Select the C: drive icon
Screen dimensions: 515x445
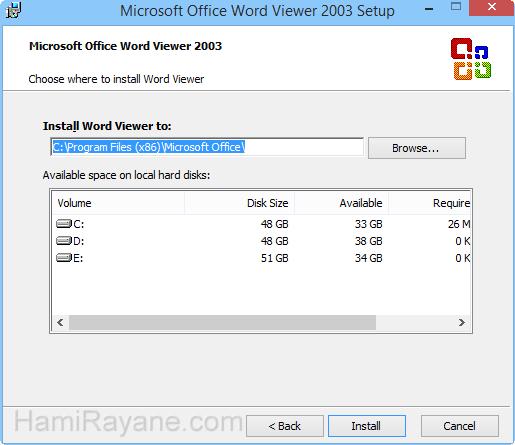click(64, 223)
